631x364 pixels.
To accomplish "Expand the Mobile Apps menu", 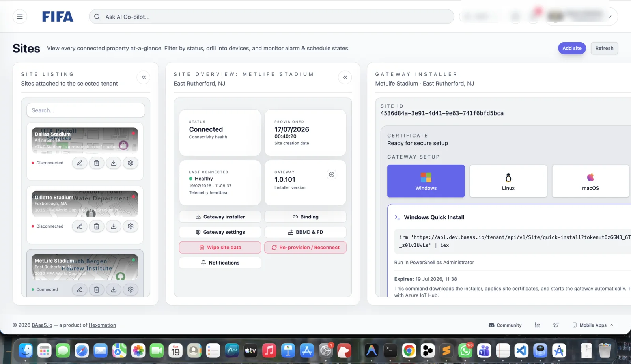I will (x=593, y=325).
